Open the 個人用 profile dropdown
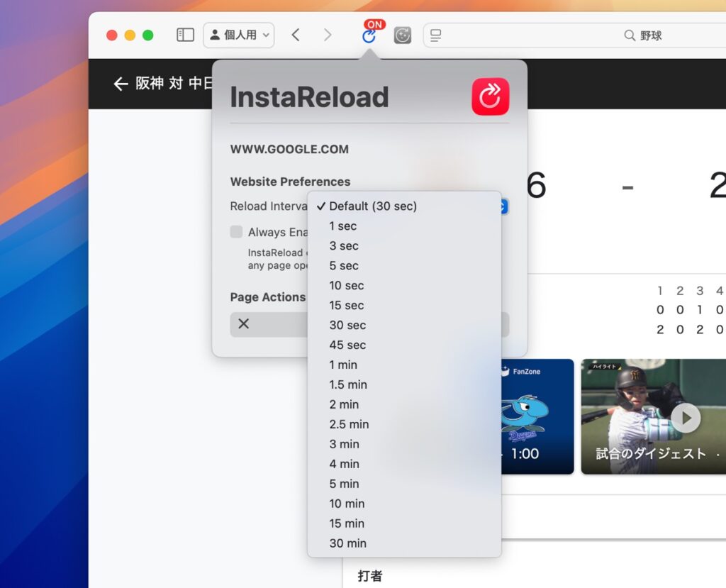This screenshot has width=726, height=588. point(239,35)
